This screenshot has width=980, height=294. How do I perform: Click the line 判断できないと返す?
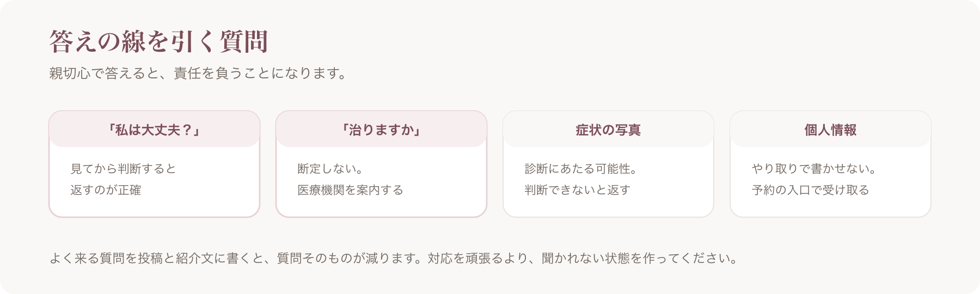578,190
